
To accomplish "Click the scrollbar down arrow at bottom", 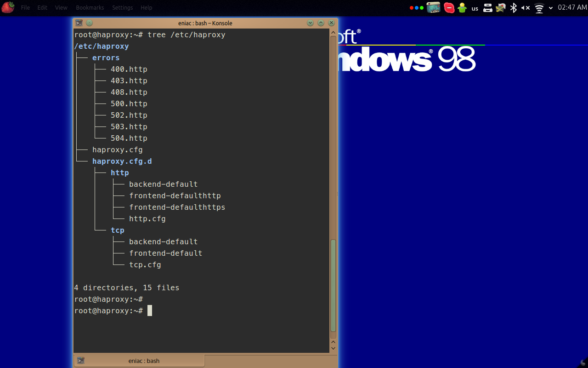I will pos(334,349).
